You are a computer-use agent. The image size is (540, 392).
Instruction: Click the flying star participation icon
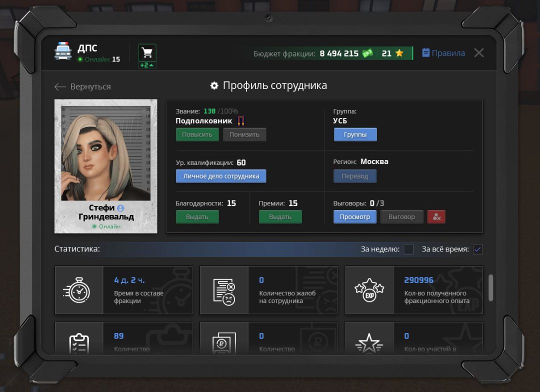point(369,343)
